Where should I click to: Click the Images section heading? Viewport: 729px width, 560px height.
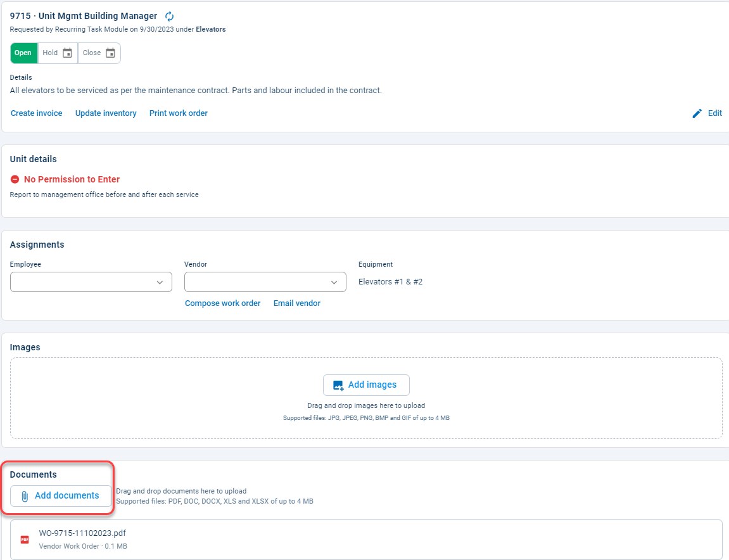25,347
